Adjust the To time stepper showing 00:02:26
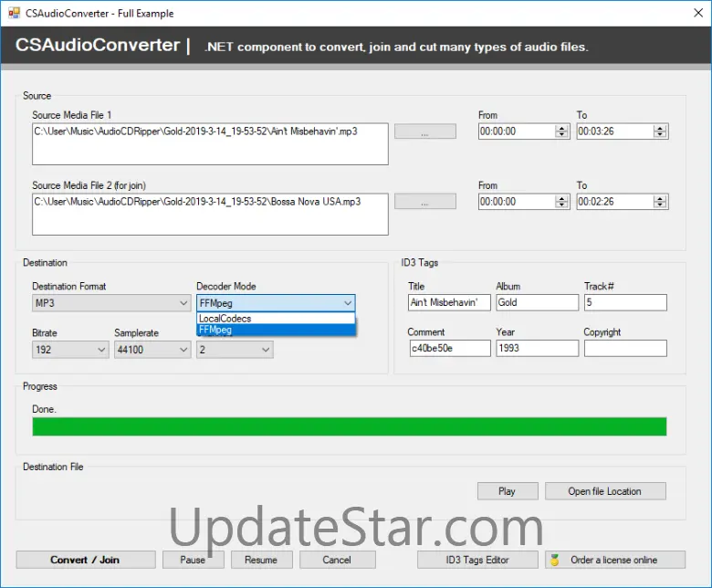Viewport: 712px width, 588px height. [660, 202]
